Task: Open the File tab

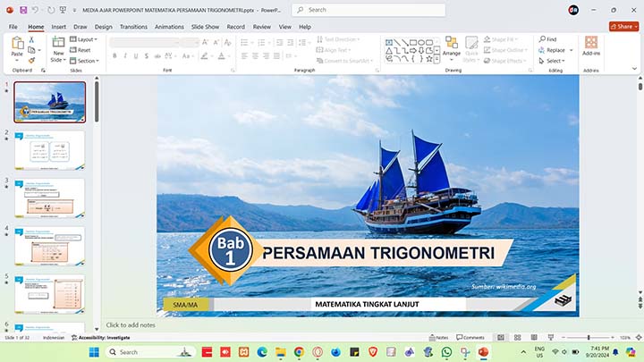Action: click(13, 27)
